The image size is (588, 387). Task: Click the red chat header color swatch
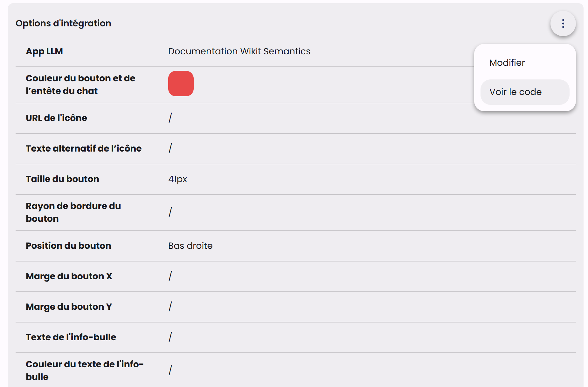[181, 83]
